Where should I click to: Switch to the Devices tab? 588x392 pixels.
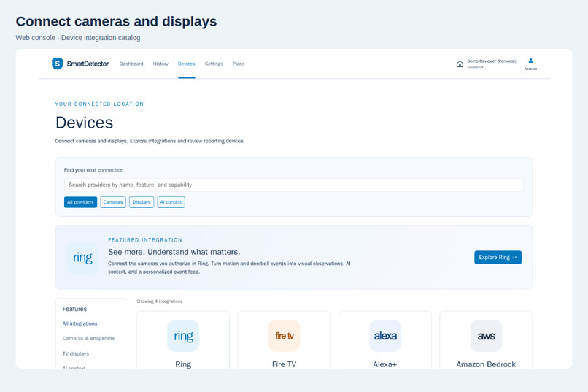point(186,64)
